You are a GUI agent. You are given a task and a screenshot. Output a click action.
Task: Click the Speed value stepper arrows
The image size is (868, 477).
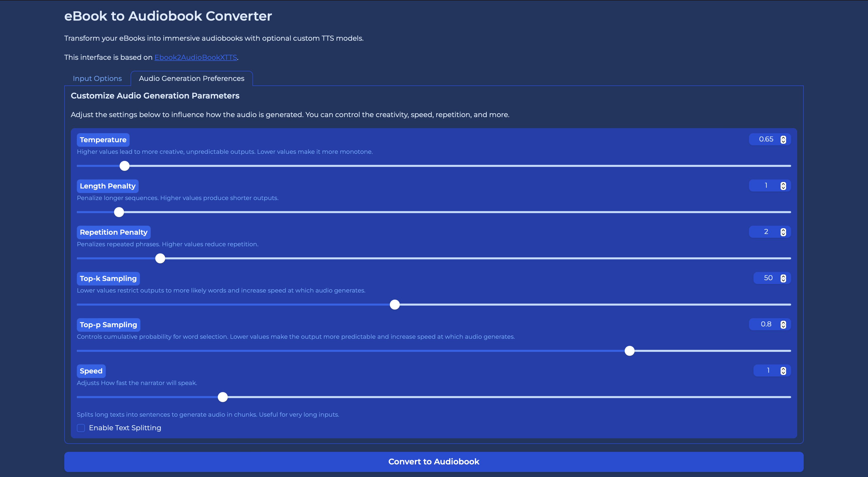pos(783,370)
